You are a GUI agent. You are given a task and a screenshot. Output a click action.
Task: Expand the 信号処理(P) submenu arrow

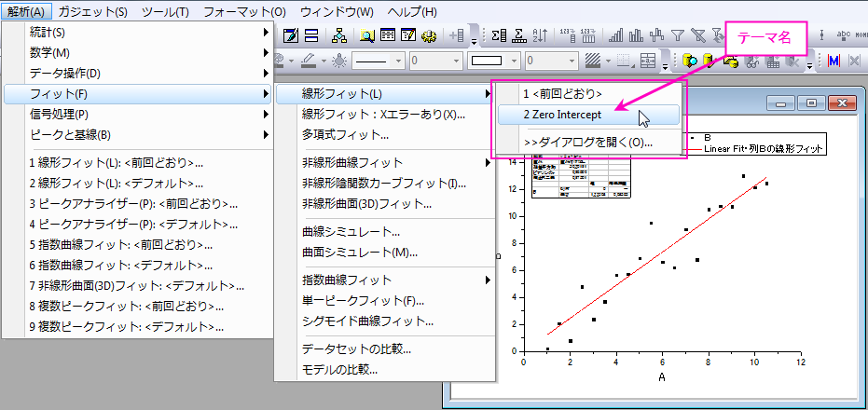click(267, 115)
